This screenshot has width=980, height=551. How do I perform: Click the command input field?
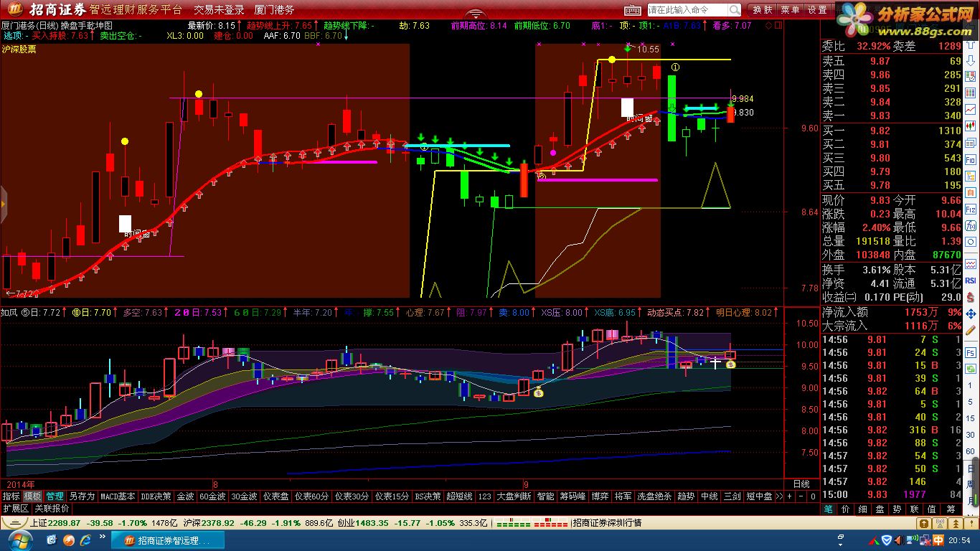687,10
